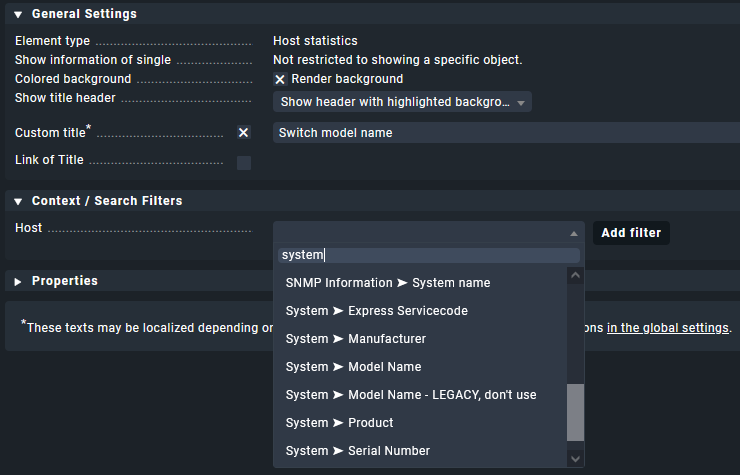Toggle the Render background checkbox

pyautogui.click(x=280, y=79)
